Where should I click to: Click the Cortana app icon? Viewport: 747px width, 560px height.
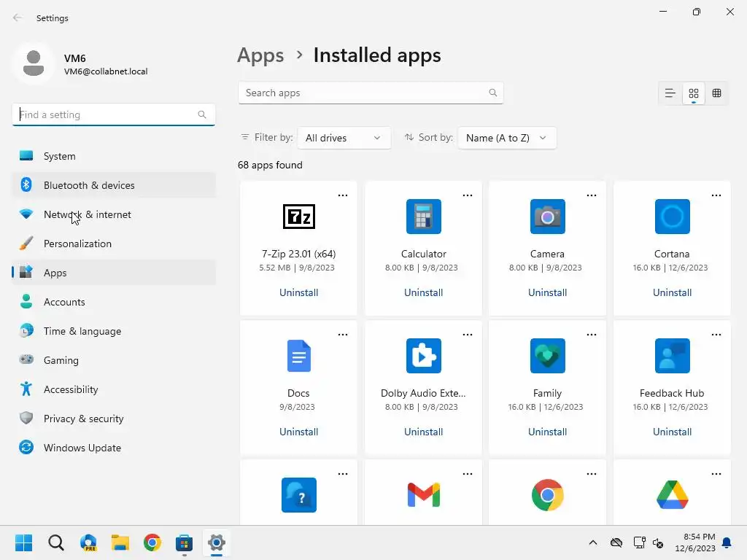click(x=672, y=217)
